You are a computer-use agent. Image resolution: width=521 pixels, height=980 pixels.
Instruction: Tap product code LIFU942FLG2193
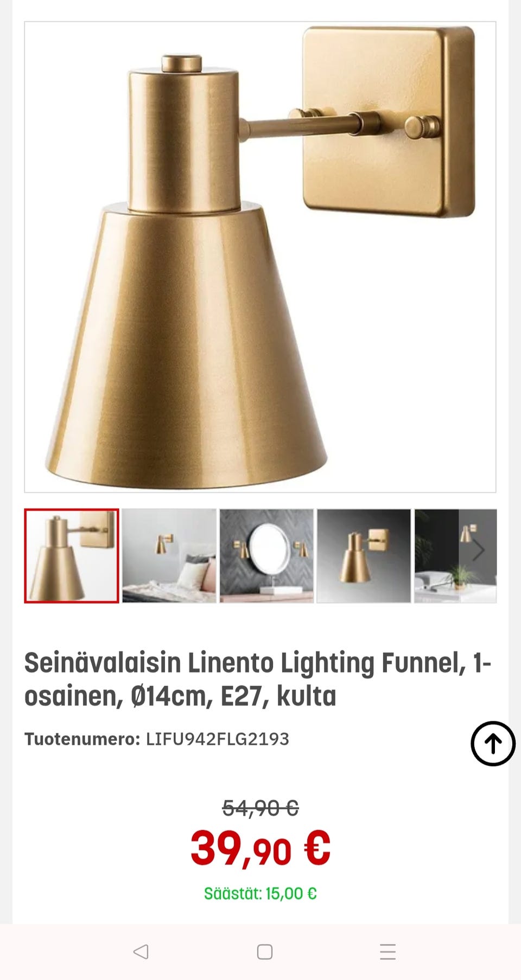click(217, 739)
